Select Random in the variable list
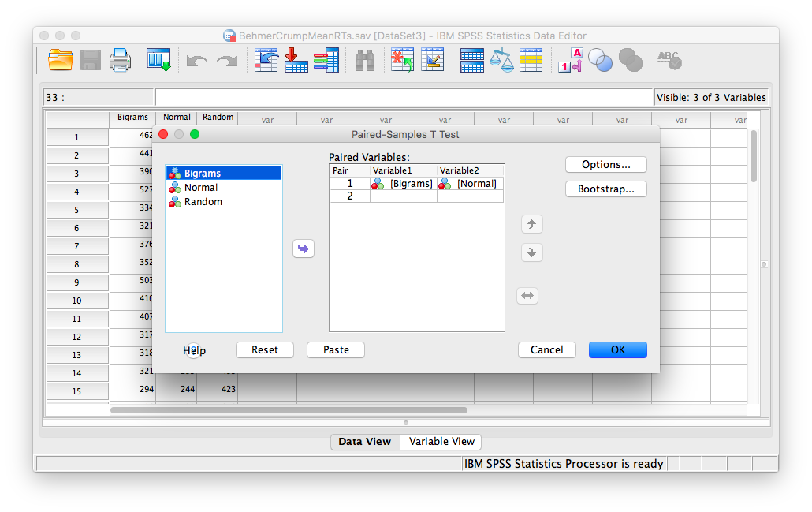This screenshot has width=812, height=512. 224,202
